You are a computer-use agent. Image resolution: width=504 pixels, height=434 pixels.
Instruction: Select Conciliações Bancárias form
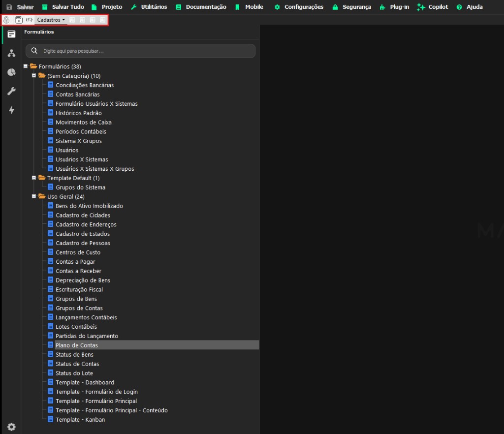[x=85, y=85]
